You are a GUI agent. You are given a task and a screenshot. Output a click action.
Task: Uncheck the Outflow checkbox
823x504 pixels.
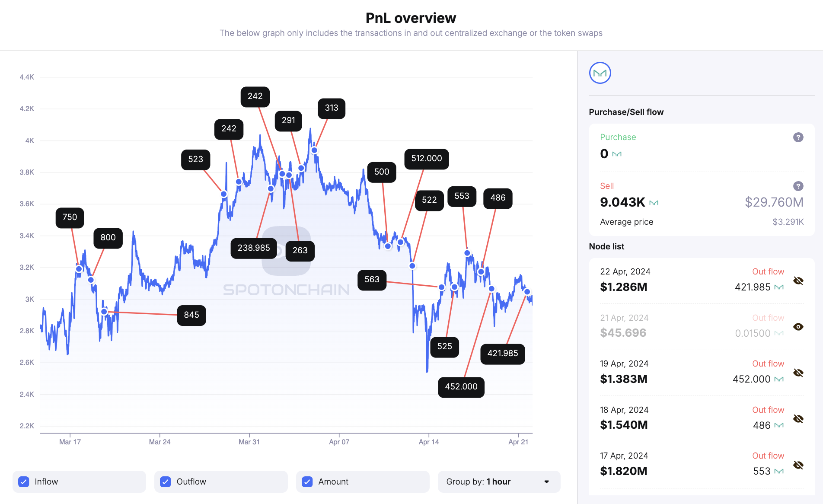[x=166, y=482]
